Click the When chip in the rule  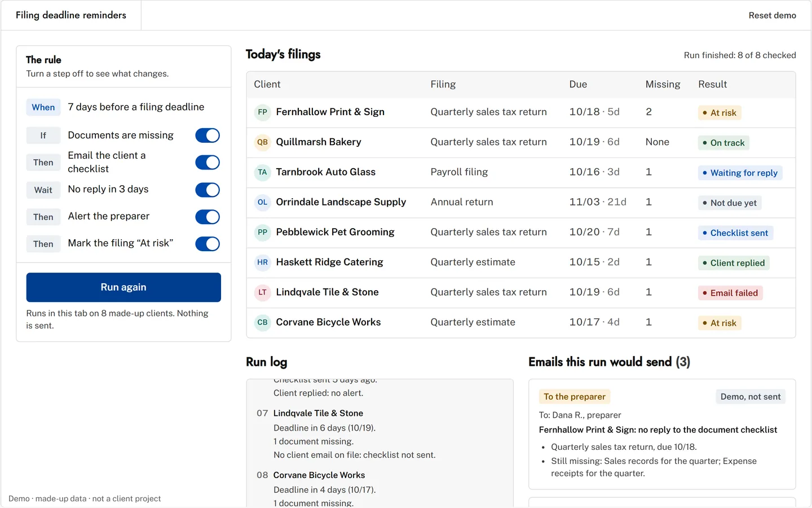pyautogui.click(x=43, y=107)
